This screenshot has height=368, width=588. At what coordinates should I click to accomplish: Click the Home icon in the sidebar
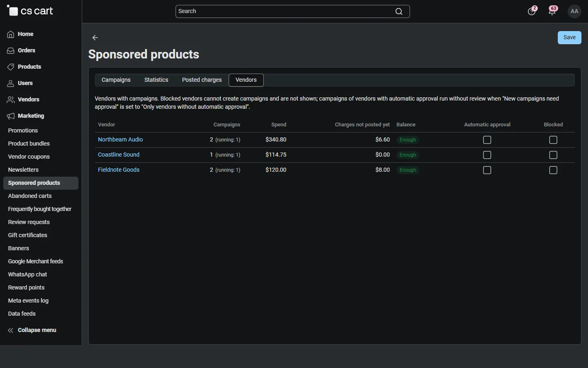pos(11,34)
